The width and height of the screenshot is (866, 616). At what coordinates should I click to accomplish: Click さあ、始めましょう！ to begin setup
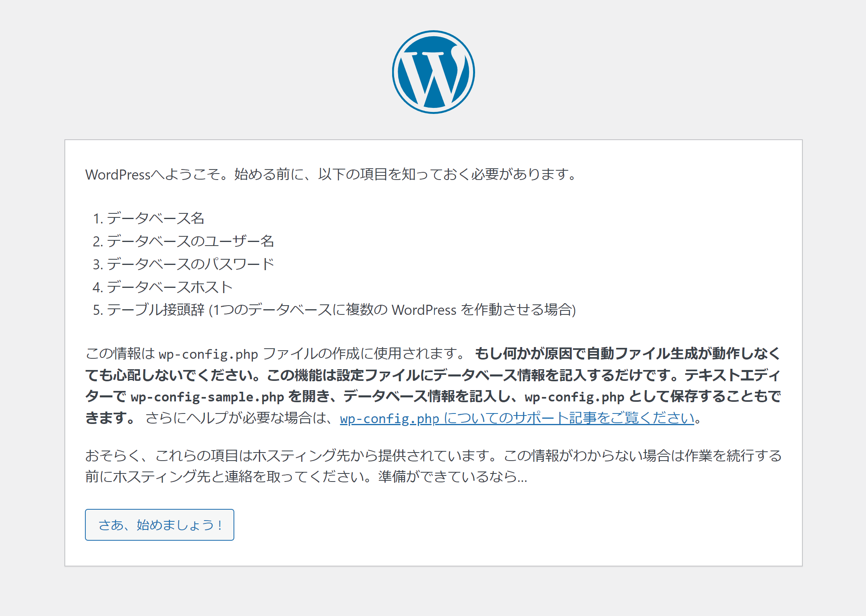click(159, 524)
